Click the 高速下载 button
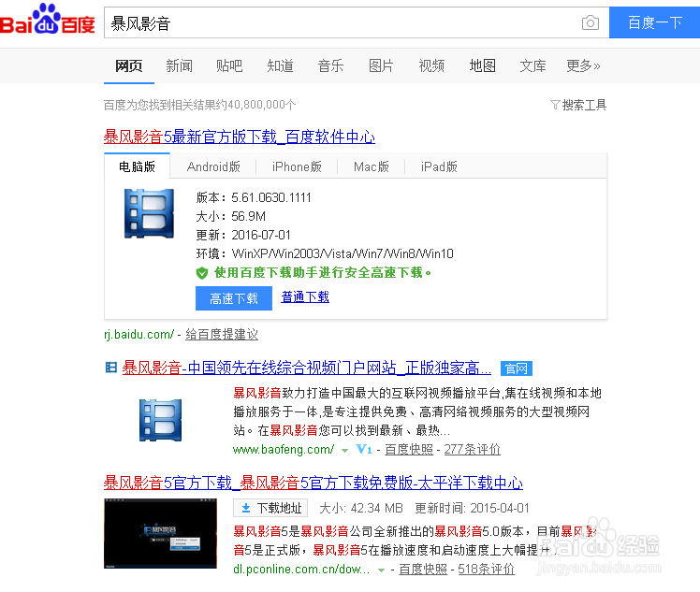Image resolution: width=700 pixels, height=592 pixels. click(234, 298)
